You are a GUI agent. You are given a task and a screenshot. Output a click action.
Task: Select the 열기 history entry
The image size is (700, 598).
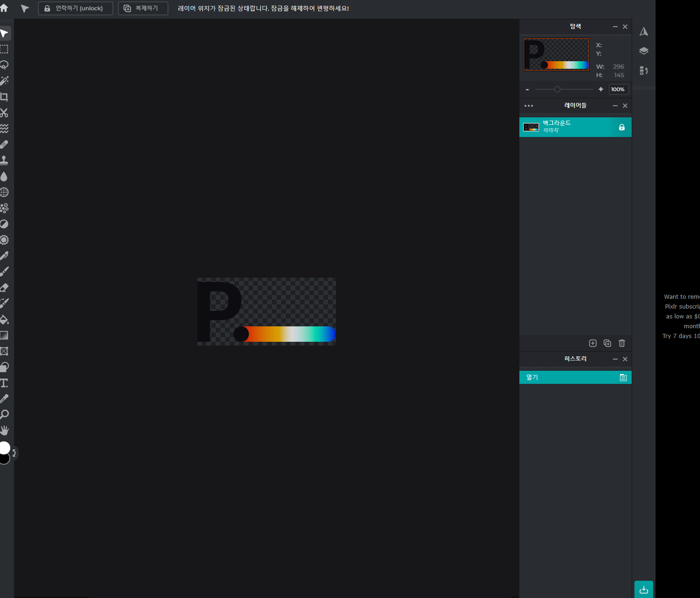tap(576, 377)
